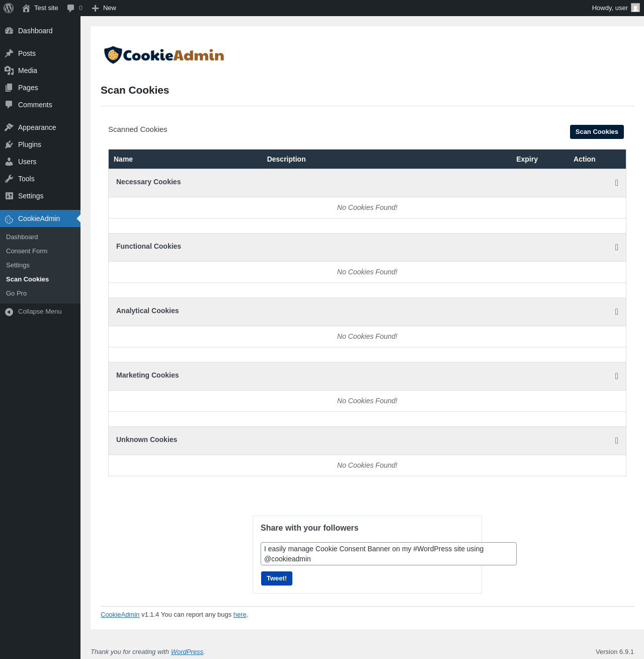
Task: Open the Posts pushpin menu icon
Action: pyautogui.click(x=9, y=53)
